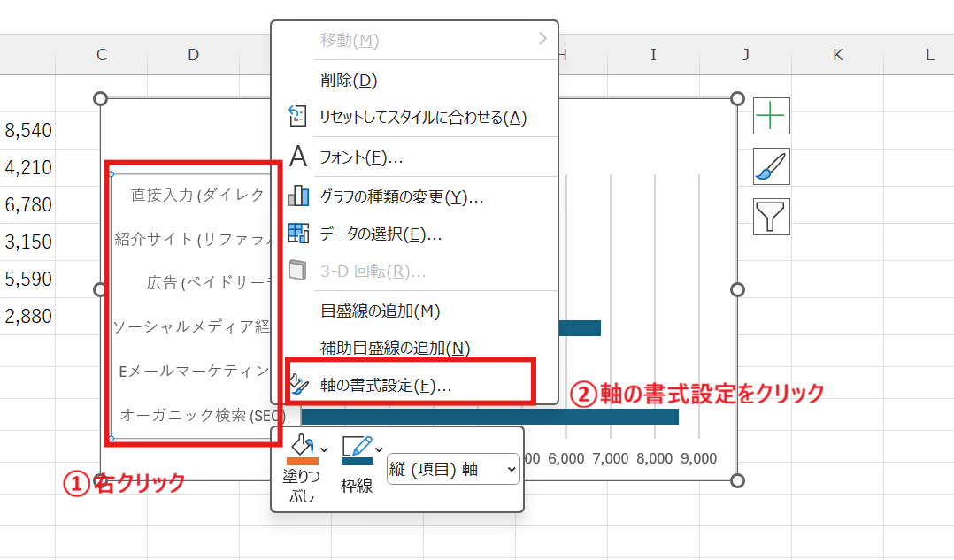Select the chart styles brush icon
The image size is (954, 560).
click(770, 165)
